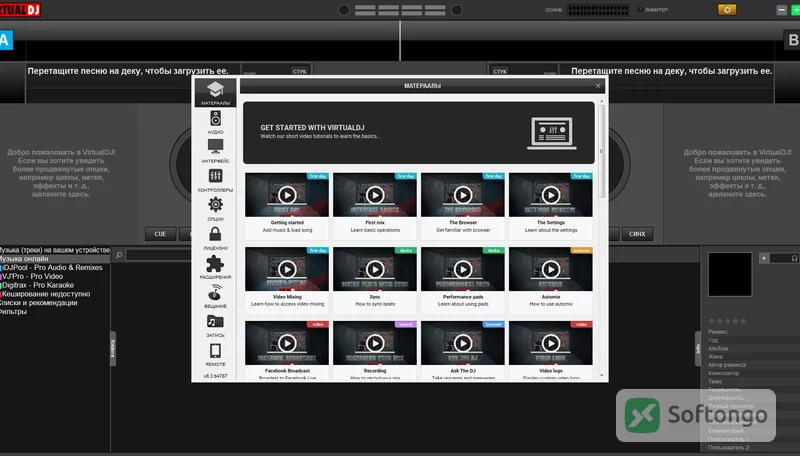Viewport: 800px width, 456px height.
Task: Select deck B label
Action: (792, 40)
